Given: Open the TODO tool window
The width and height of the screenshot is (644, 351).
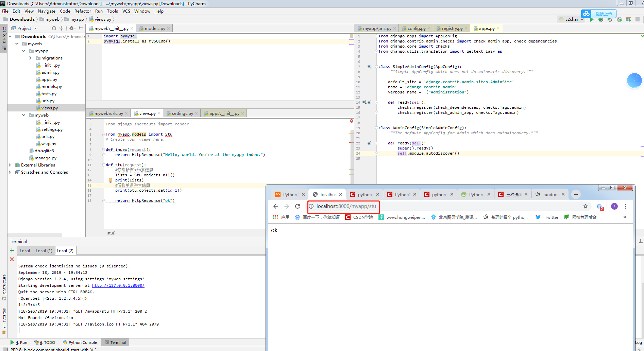Looking at the screenshot, I should (45, 342).
